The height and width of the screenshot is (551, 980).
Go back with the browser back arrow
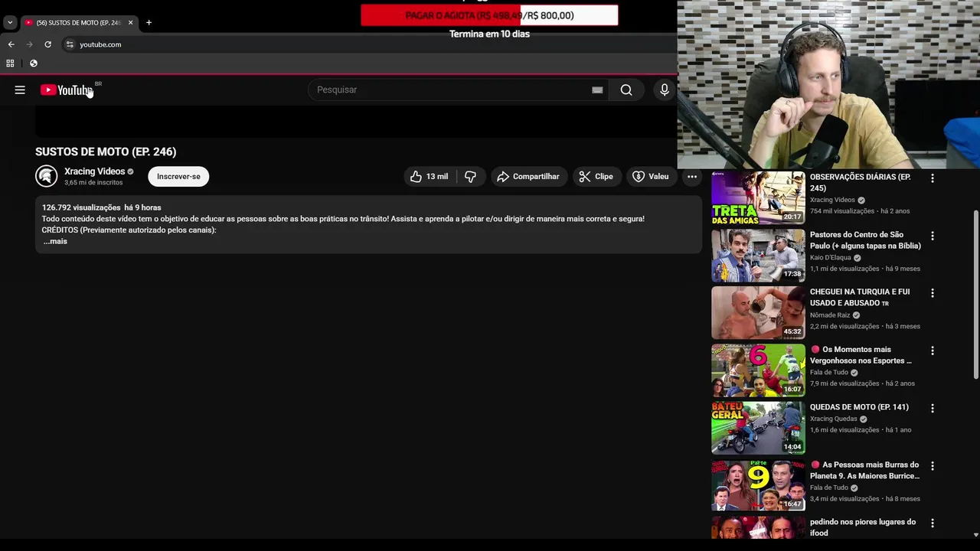coord(11,44)
